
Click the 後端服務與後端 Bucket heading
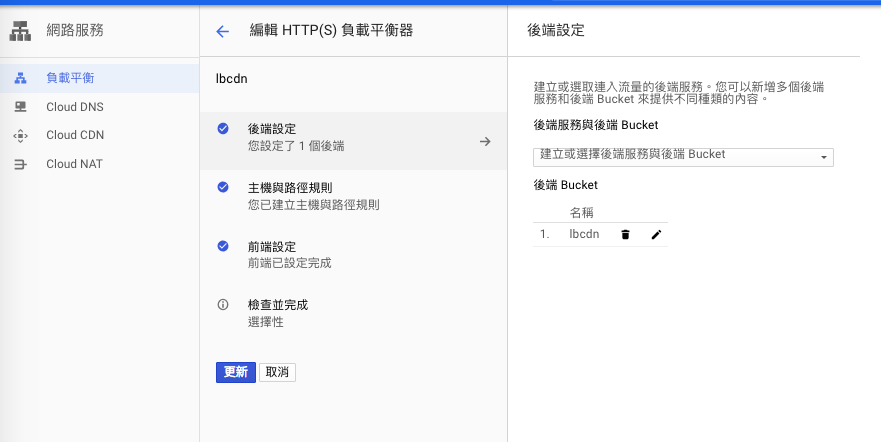[x=596, y=125]
